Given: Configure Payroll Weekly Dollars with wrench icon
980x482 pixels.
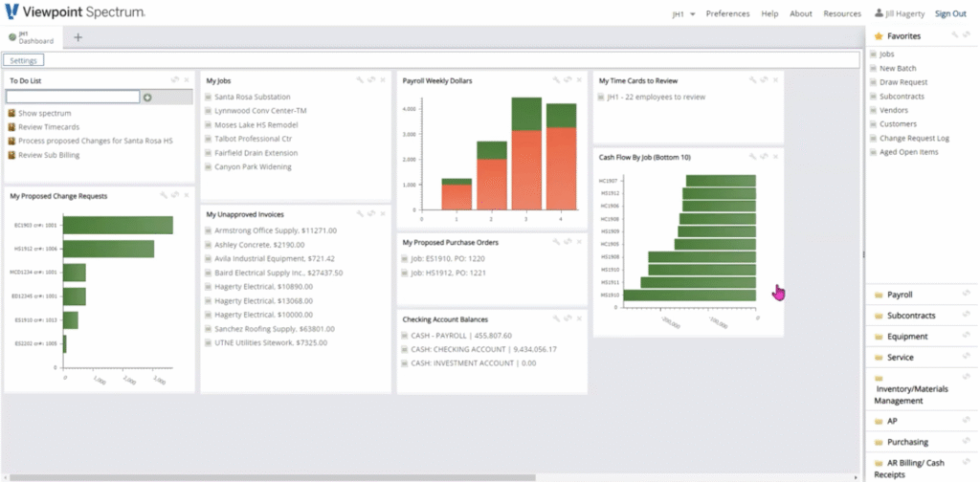Looking at the screenshot, I should point(556,80).
